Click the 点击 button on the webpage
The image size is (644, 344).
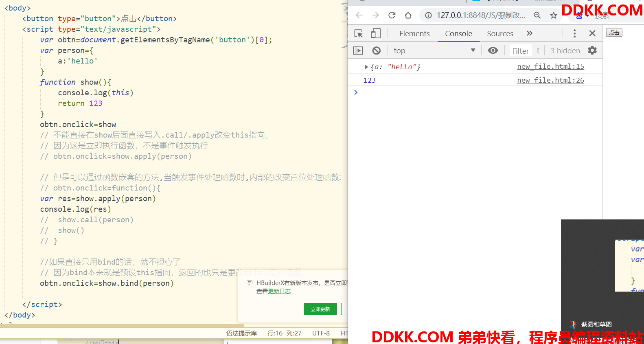(614, 33)
